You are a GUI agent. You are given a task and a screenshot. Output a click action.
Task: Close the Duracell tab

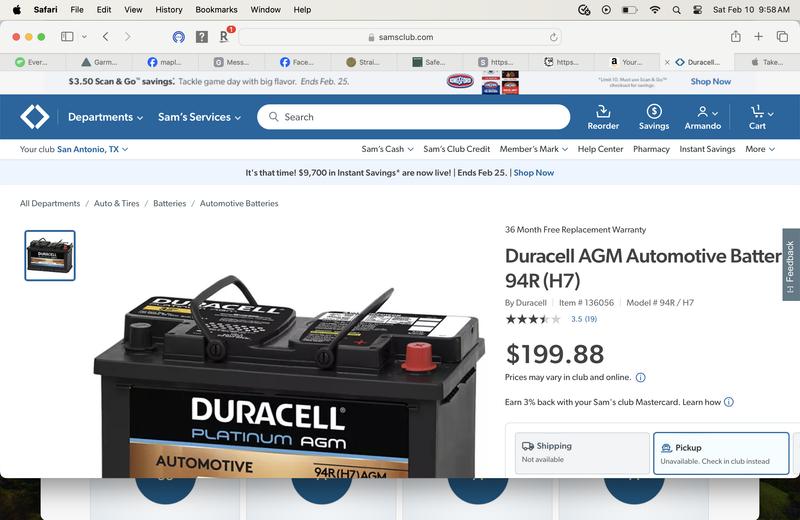(x=667, y=62)
